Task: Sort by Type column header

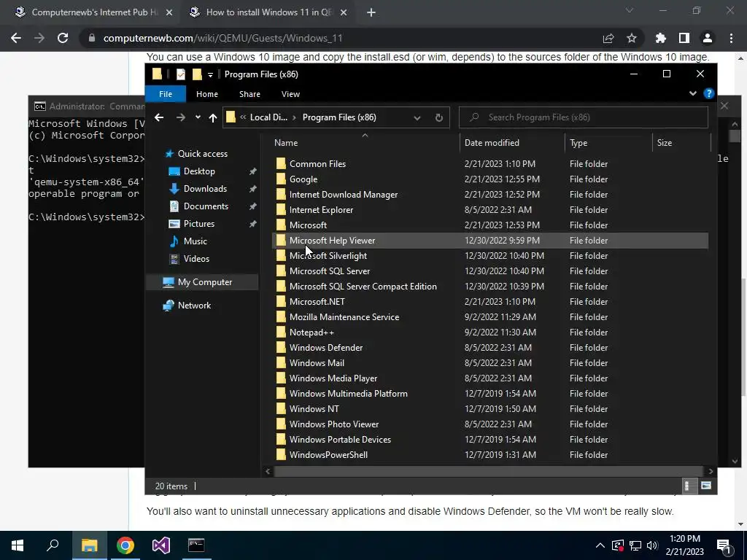Action: click(578, 143)
